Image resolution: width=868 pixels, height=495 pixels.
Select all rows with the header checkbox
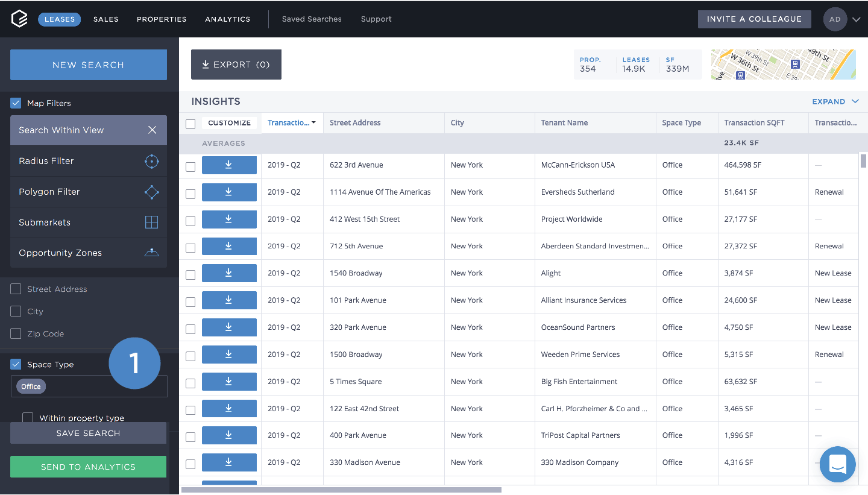coord(190,123)
